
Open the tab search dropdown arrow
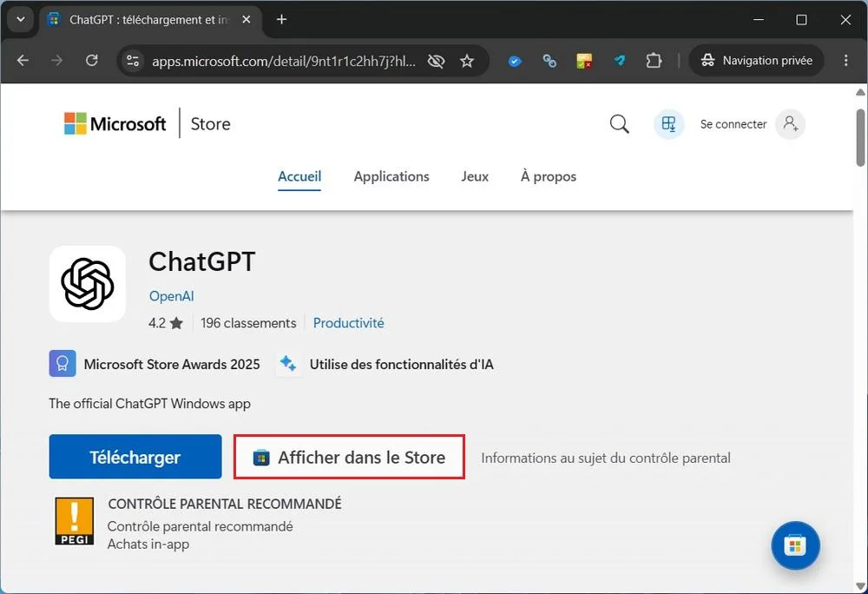[21, 19]
